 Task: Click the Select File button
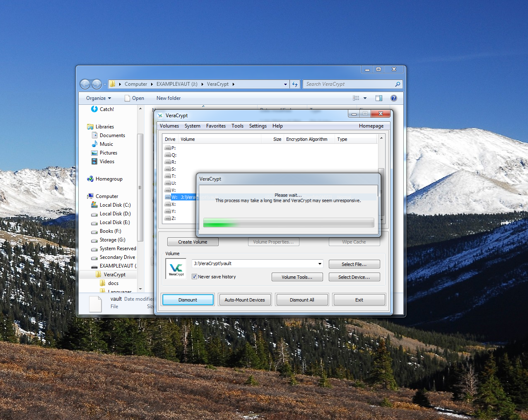click(x=354, y=264)
